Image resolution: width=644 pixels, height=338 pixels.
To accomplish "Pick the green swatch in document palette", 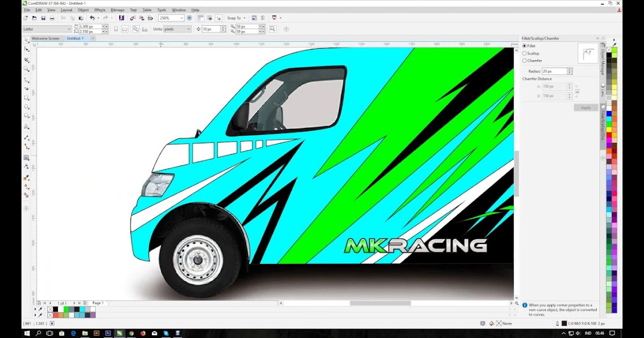I will 66,309.
